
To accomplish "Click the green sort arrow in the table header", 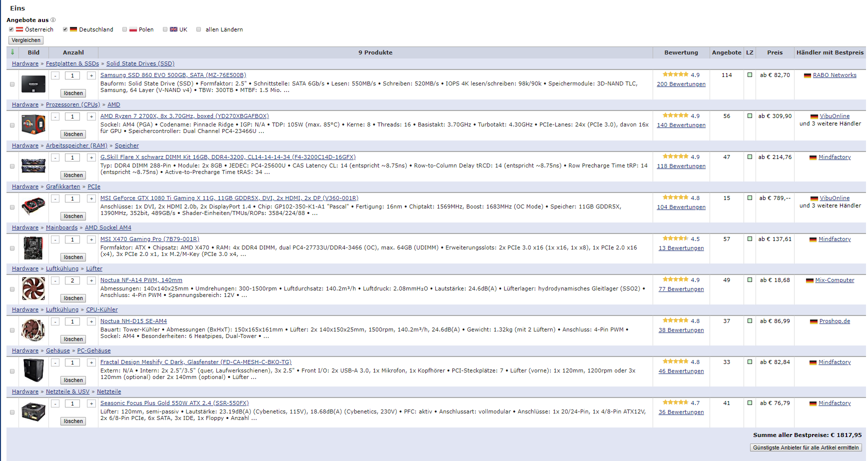I will click(x=12, y=52).
